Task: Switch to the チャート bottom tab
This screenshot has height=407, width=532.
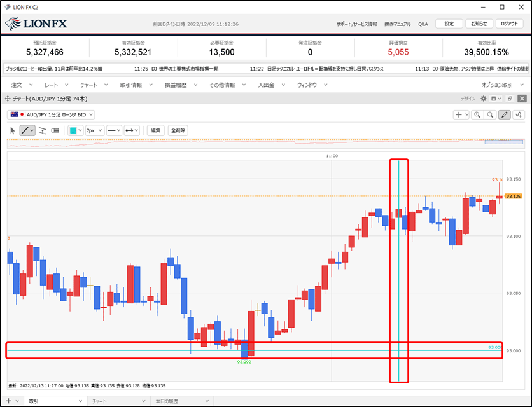Action: (118, 401)
